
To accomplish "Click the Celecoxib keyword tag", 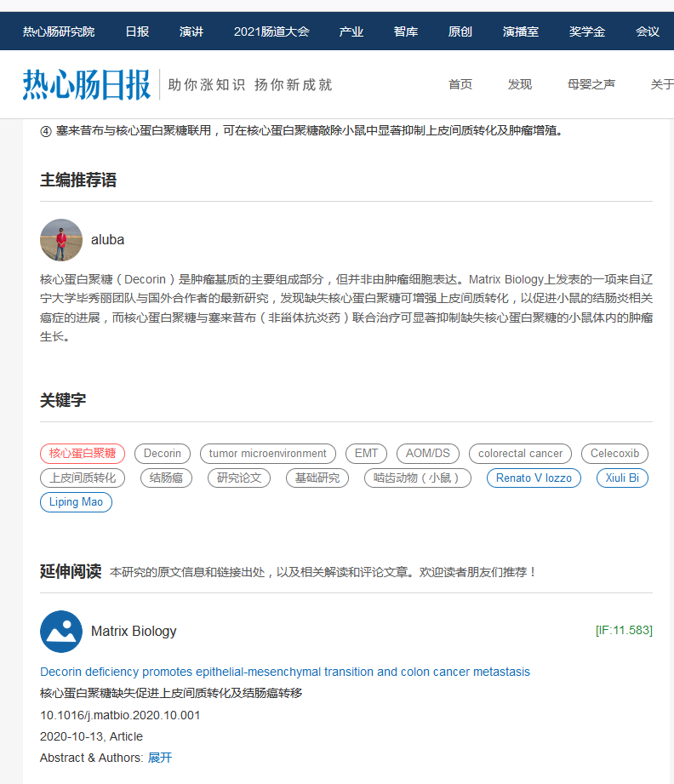I will (614, 454).
